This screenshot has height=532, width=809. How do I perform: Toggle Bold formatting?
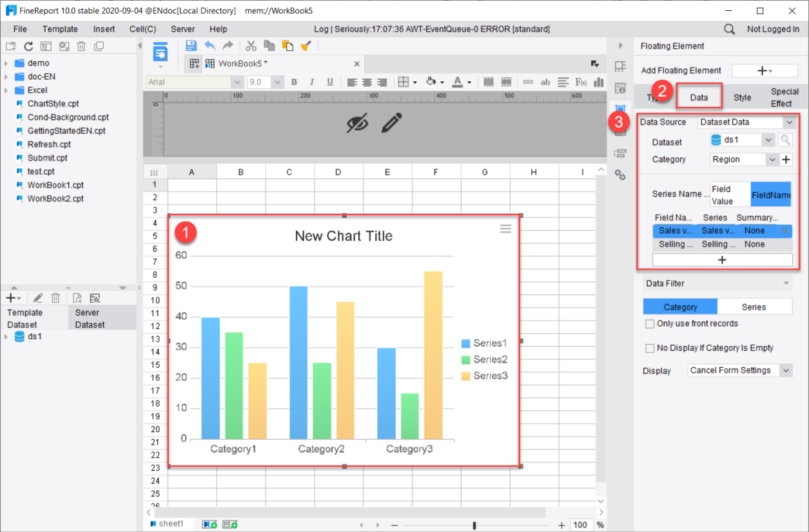pyautogui.click(x=294, y=82)
